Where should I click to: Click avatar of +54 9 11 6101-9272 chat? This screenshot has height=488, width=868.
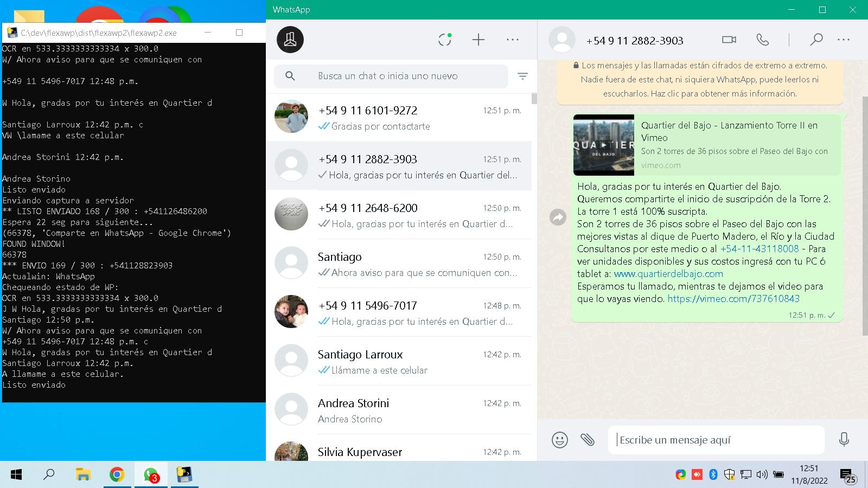pos(291,117)
